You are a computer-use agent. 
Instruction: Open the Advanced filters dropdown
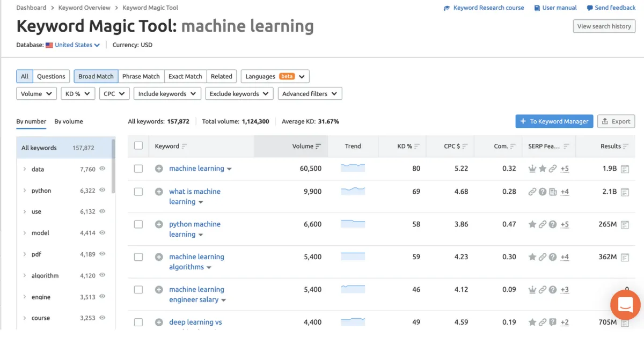[310, 94]
